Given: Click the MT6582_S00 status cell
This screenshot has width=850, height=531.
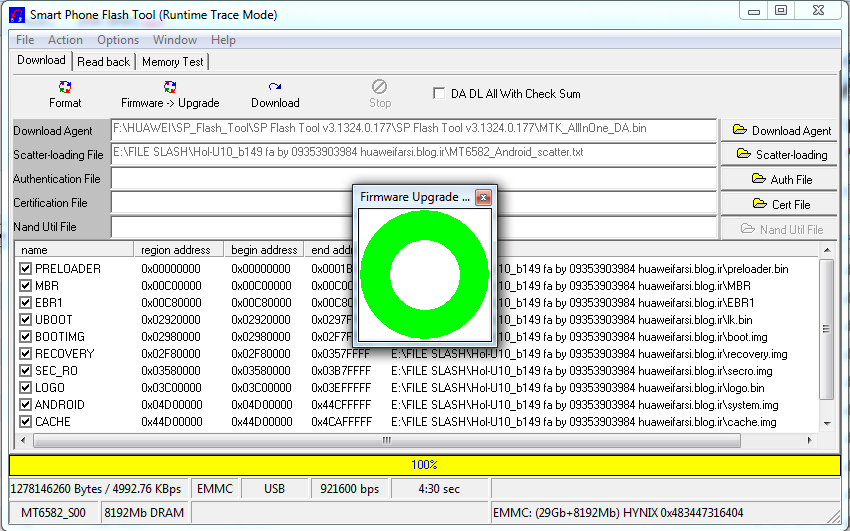Looking at the screenshot, I should [x=53, y=513].
